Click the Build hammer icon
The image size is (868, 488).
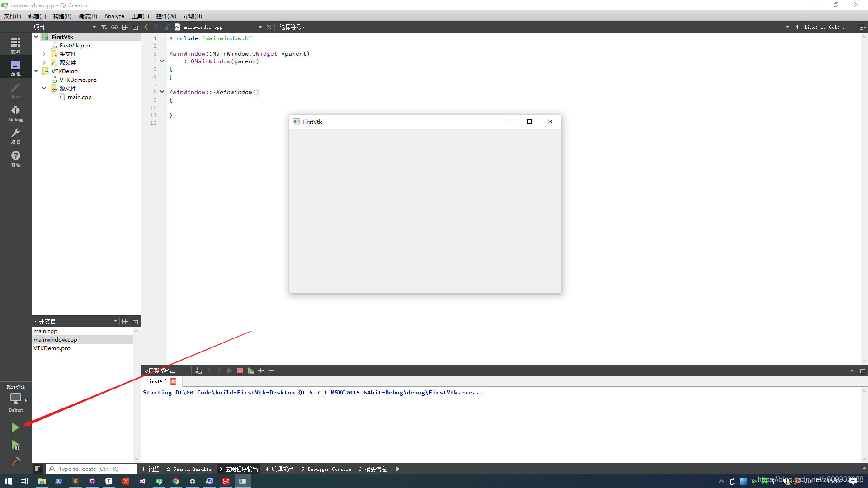15,461
